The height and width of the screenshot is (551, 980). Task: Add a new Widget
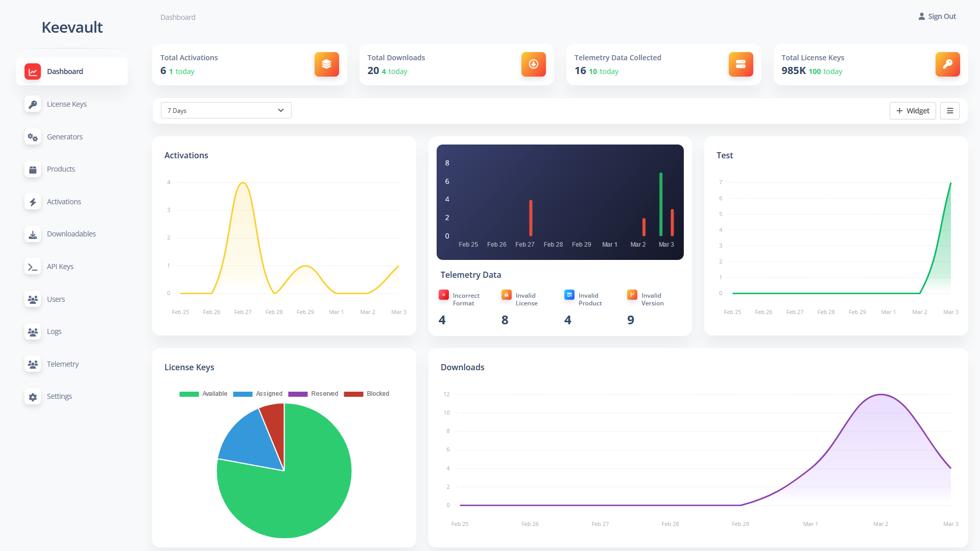913,111
